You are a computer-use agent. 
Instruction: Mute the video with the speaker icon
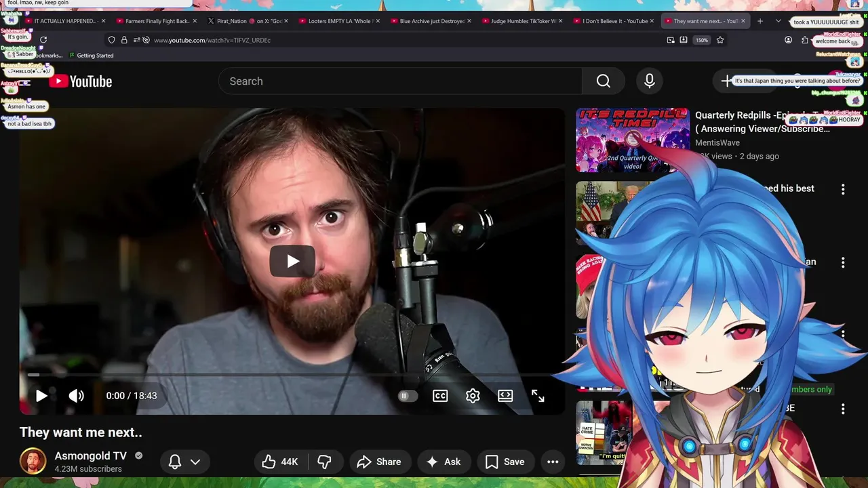(x=76, y=396)
